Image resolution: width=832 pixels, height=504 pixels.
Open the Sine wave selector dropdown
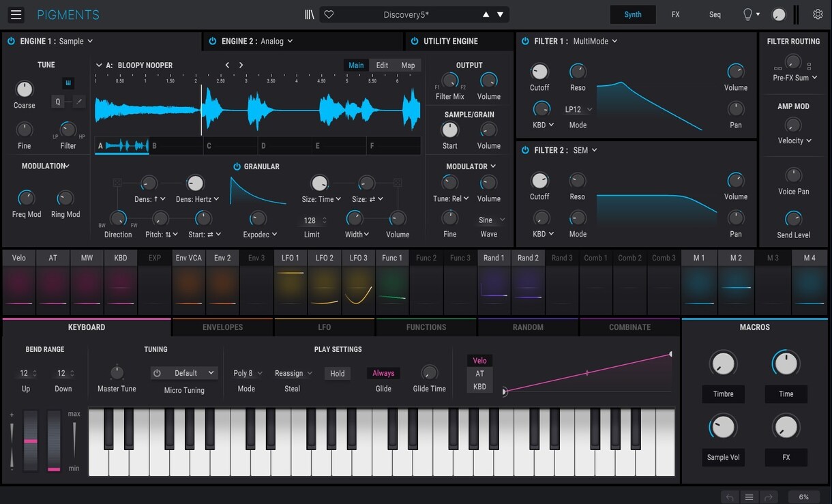pyautogui.click(x=492, y=220)
